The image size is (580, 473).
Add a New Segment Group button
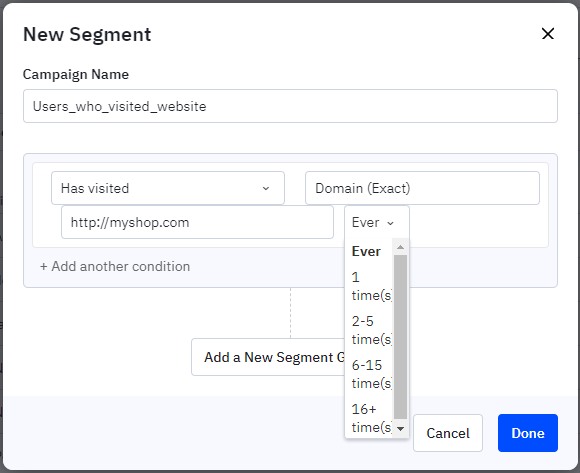point(269,357)
